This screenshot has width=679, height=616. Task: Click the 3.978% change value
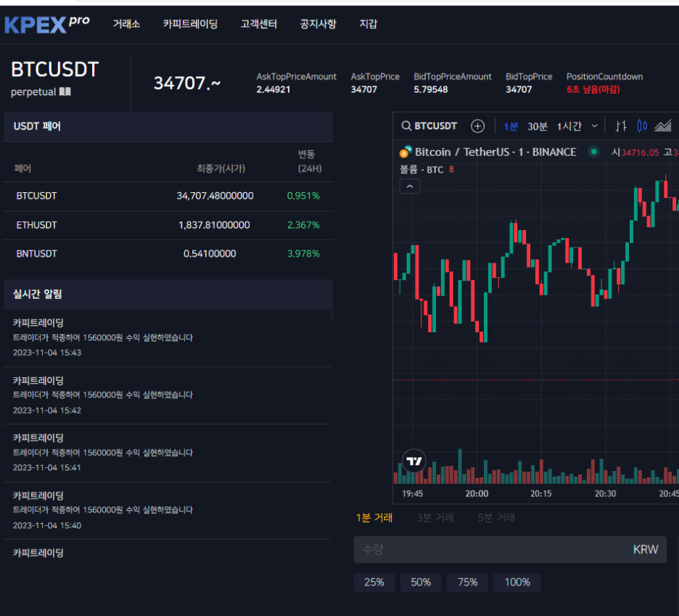point(303,254)
